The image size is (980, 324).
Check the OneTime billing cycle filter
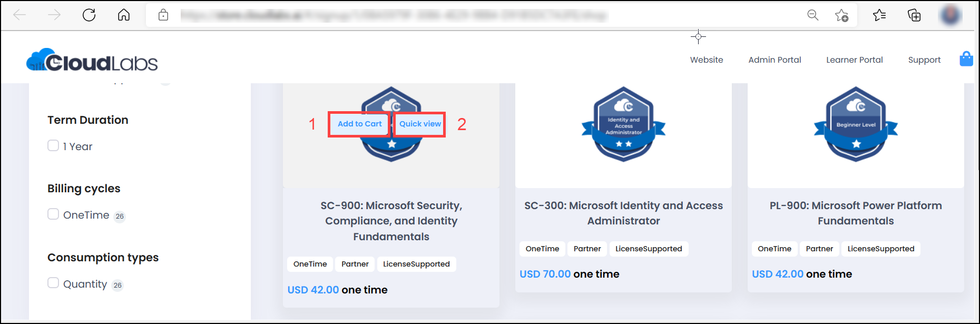[x=53, y=214]
